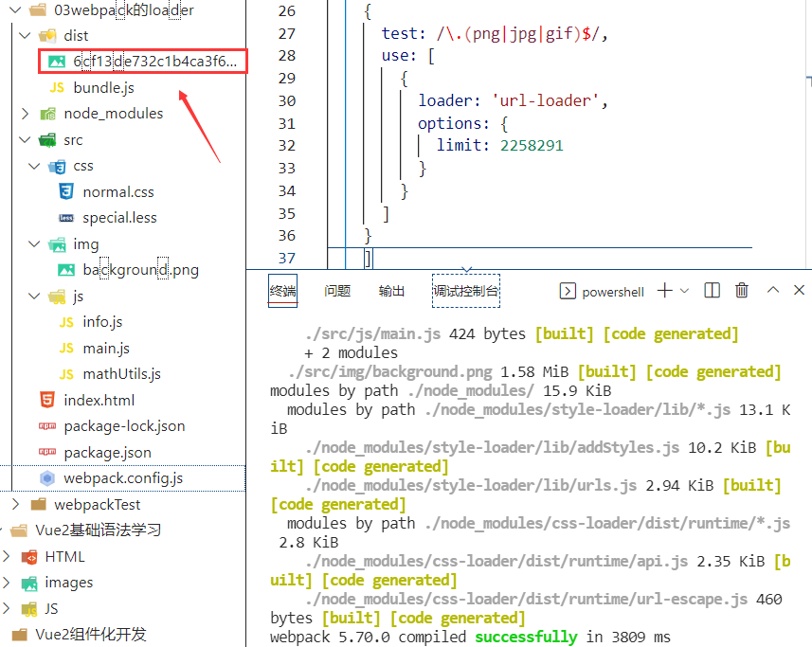Switch to the 终端 terminal tab
The height and width of the screenshot is (647, 812).
282,291
